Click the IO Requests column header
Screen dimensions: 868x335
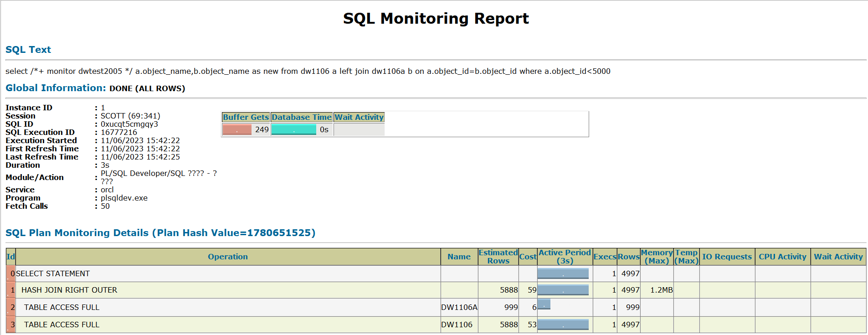point(727,257)
